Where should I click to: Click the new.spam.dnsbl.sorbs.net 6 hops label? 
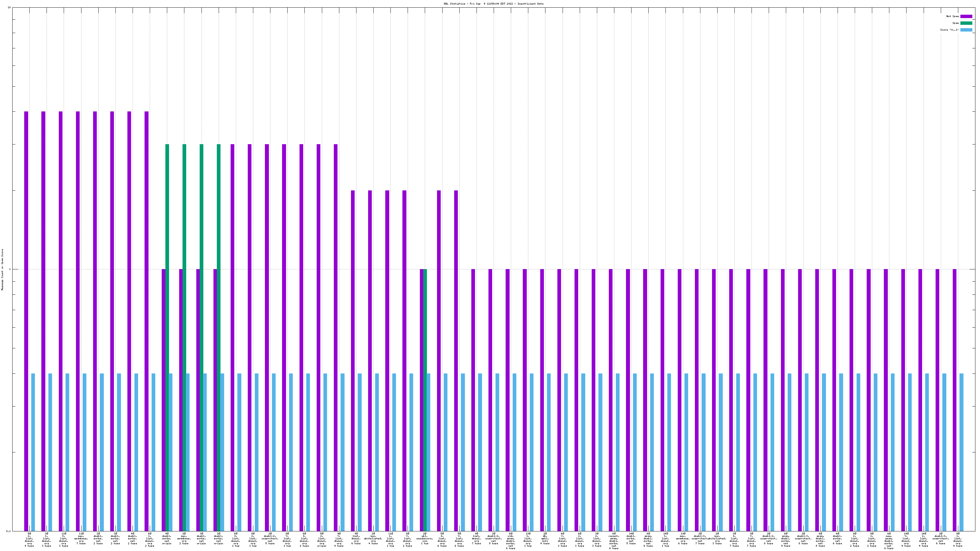[x=889, y=541]
